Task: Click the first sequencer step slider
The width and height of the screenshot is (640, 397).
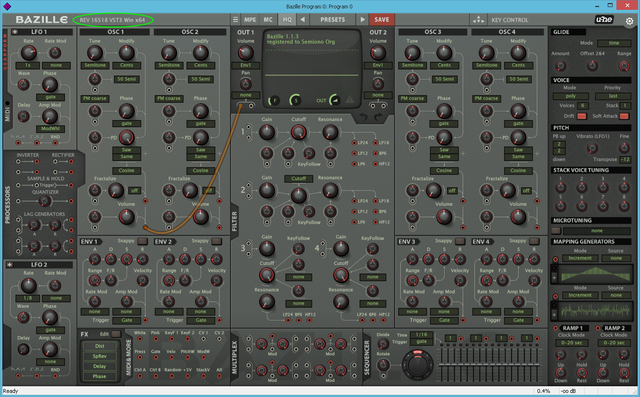Action: pyautogui.click(x=443, y=363)
